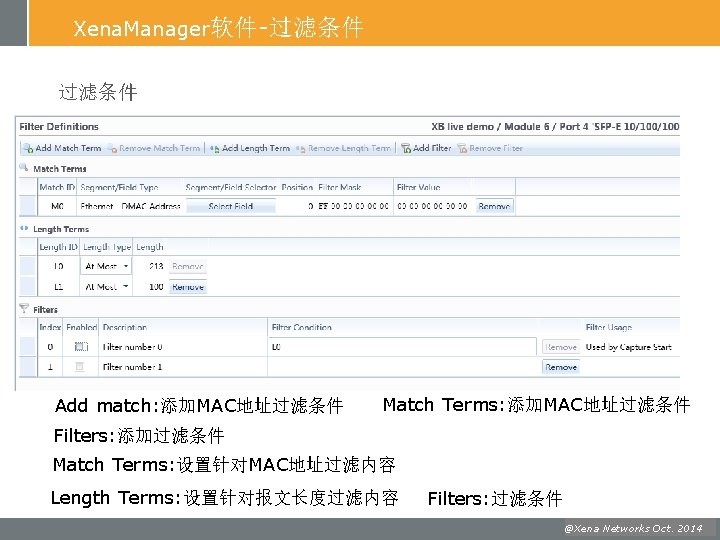Select row header of filter index 0

click(x=28, y=347)
